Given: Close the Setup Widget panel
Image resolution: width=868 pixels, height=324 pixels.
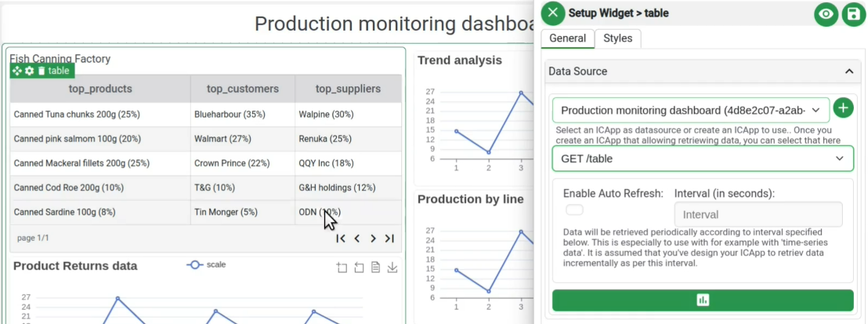Looking at the screenshot, I should click(553, 13).
